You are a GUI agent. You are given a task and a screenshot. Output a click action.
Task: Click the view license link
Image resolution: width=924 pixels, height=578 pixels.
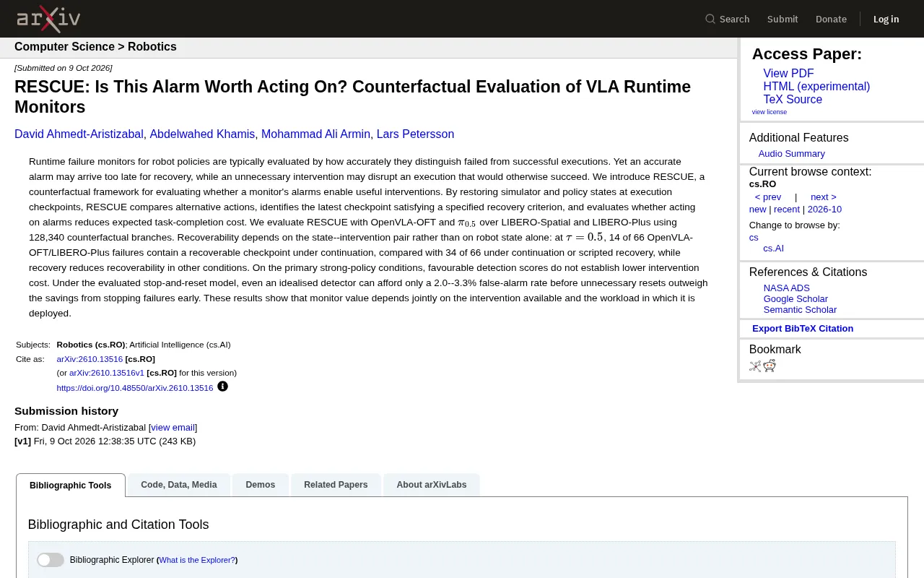[770, 112]
